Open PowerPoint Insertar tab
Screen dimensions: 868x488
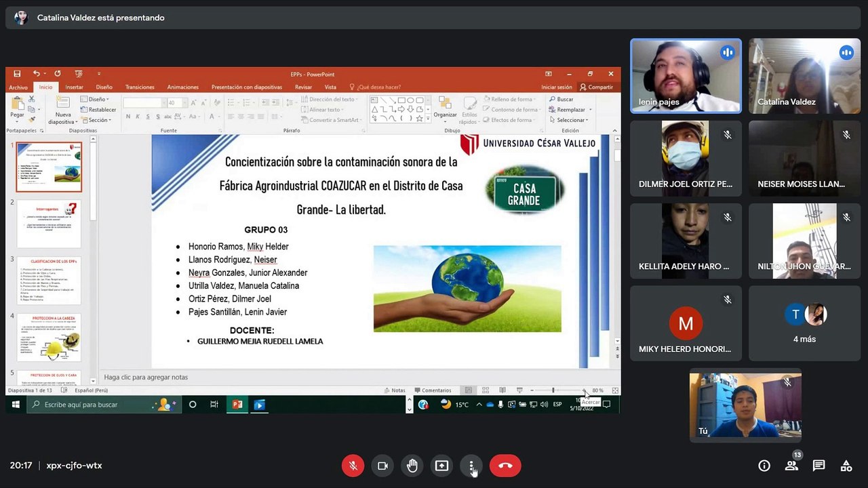pos(75,87)
